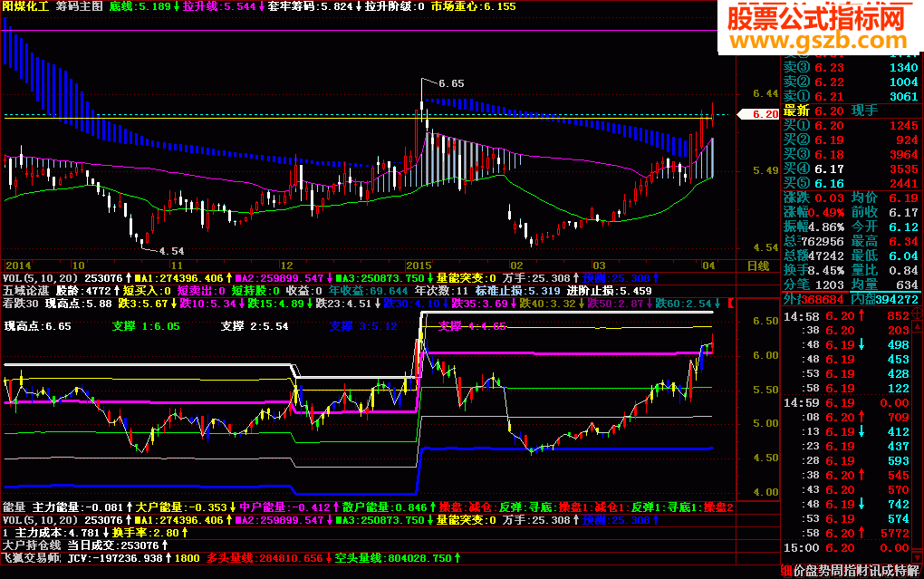Click the 支撑 2:5.54 label

click(x=255, y=326)
